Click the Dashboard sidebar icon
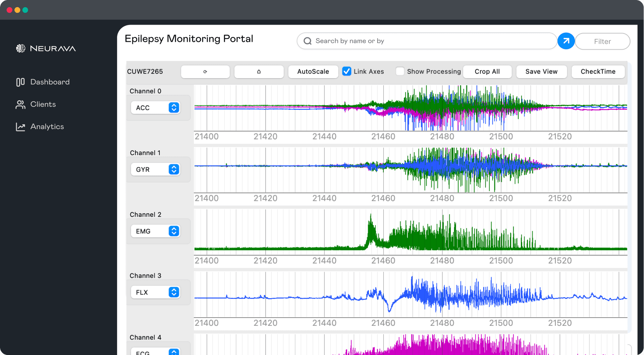This screenshot has width=644, height=355. click(20, 82)
